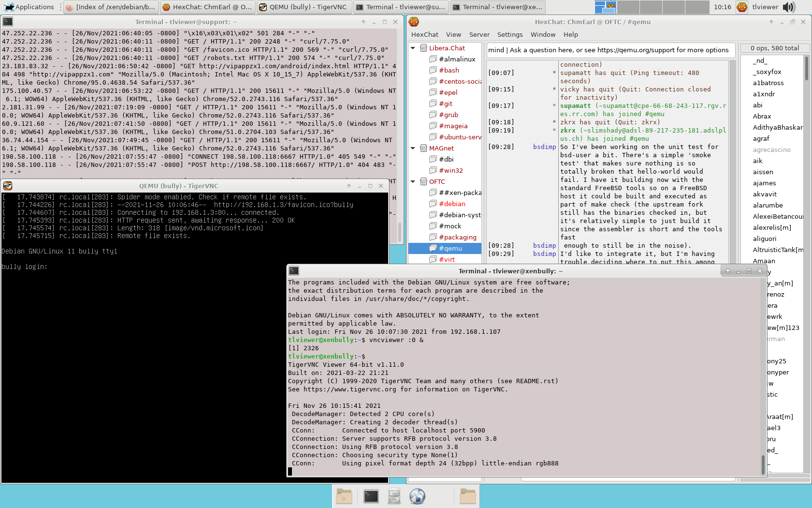Open the #grub channel
Screen dimensions: 812x508
(x=449, y=115)
